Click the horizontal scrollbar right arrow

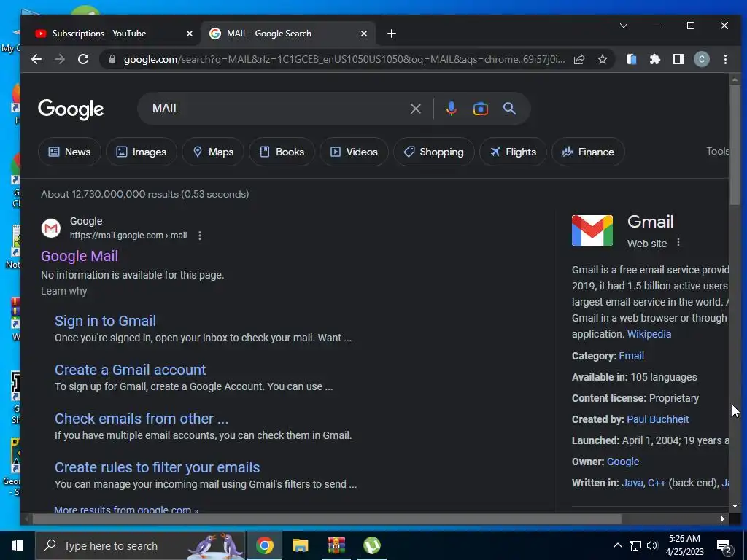point(723,519)
